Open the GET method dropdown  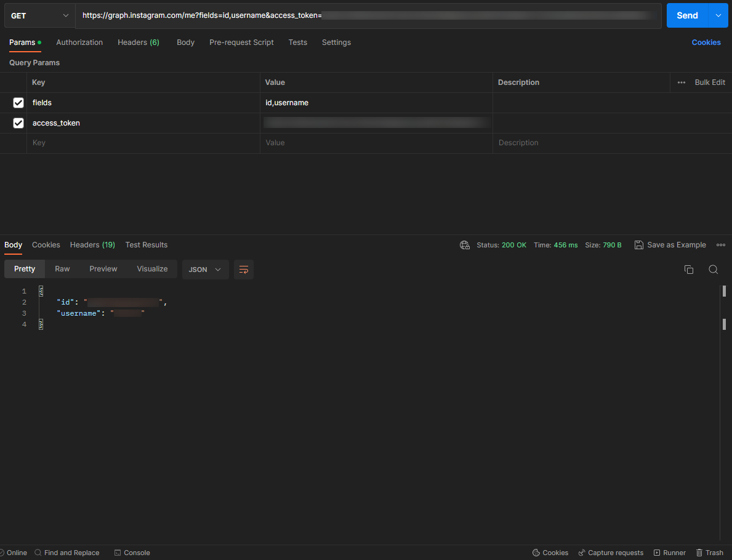click(39, 15)
